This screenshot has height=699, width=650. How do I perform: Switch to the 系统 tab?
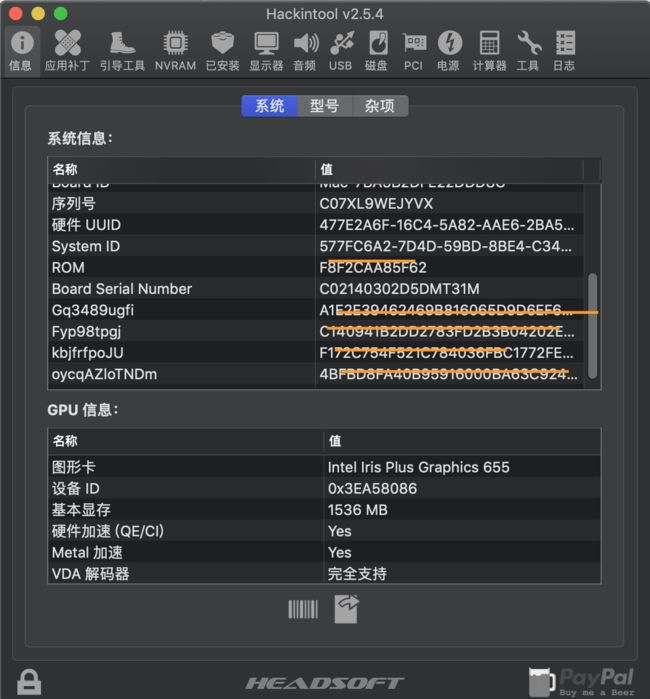[269, 106]
